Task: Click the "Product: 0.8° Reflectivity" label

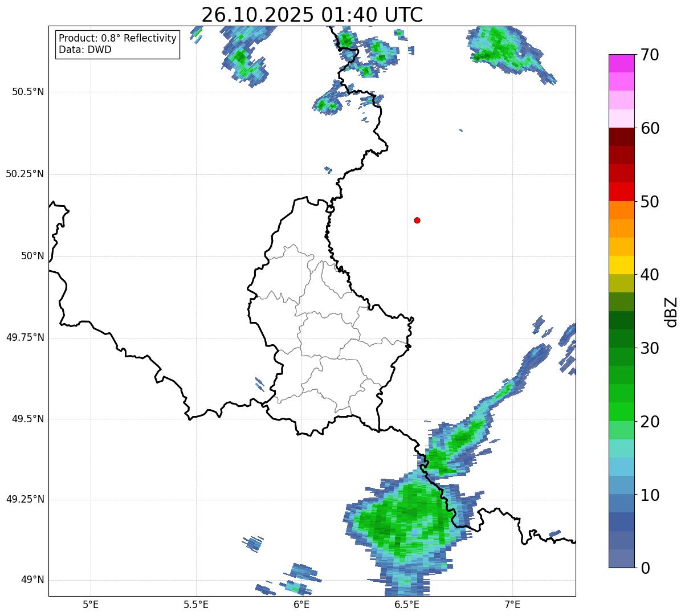Action: coord(118,38)
